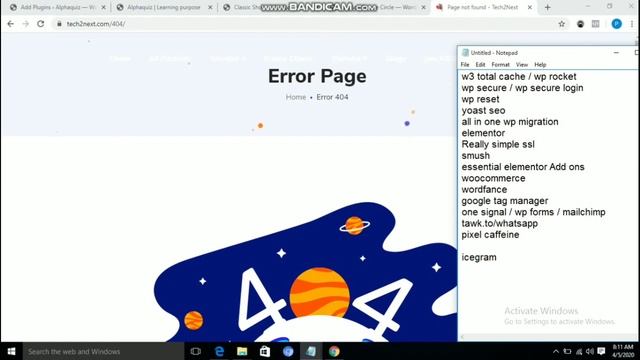Open the Action Center notifications icon
The width and height of the screenshot is (640, 360).
601,351
